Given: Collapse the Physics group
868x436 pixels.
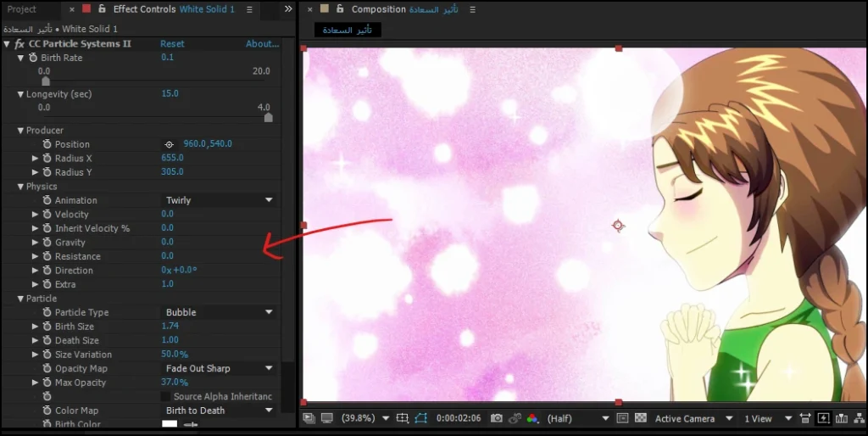Looking at the screenshot, I should point(20,187).
